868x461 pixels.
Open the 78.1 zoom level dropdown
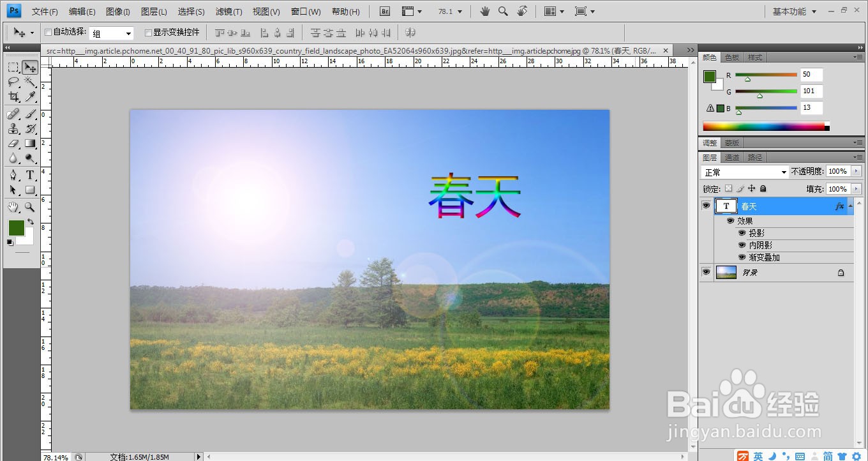[460, 12]
